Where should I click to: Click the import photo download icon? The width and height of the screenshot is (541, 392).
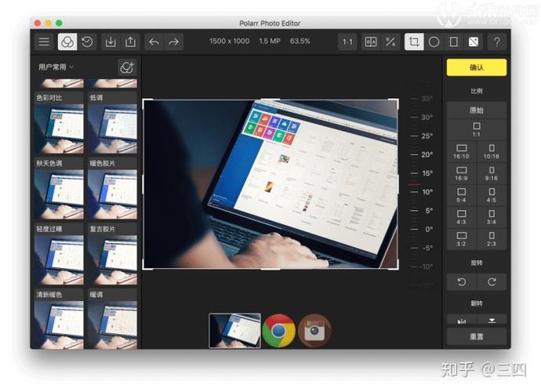pyautogui.click(x=111, y=42)
